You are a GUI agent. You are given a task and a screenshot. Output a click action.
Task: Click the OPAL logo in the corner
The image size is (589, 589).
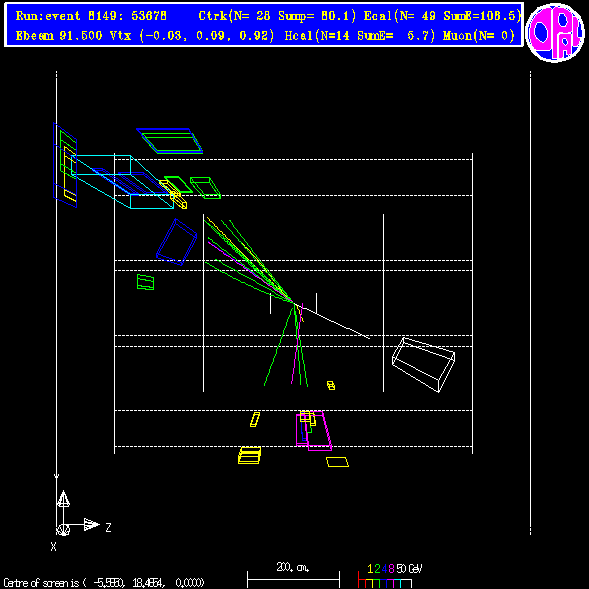[555, 32]
